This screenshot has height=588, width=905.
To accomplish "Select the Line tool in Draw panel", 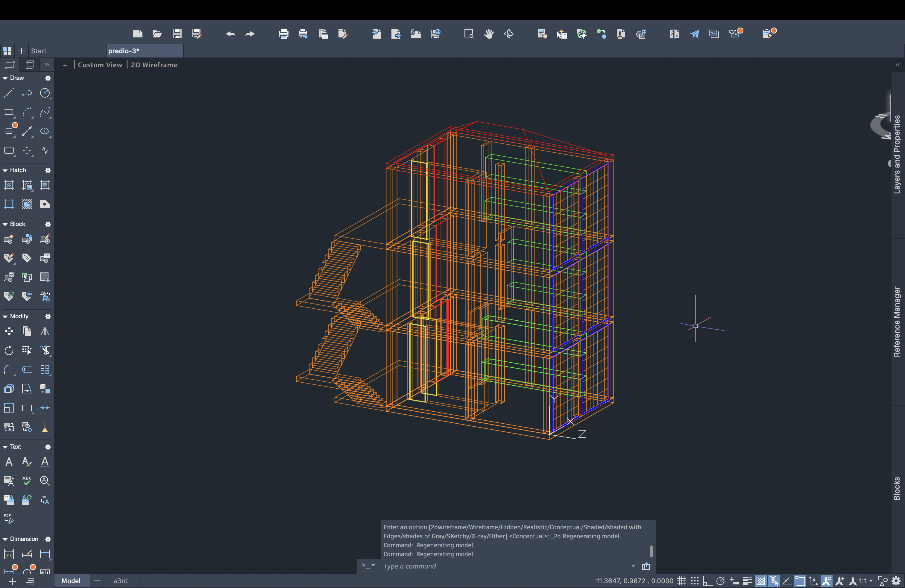I will click(x=9, y=93).
